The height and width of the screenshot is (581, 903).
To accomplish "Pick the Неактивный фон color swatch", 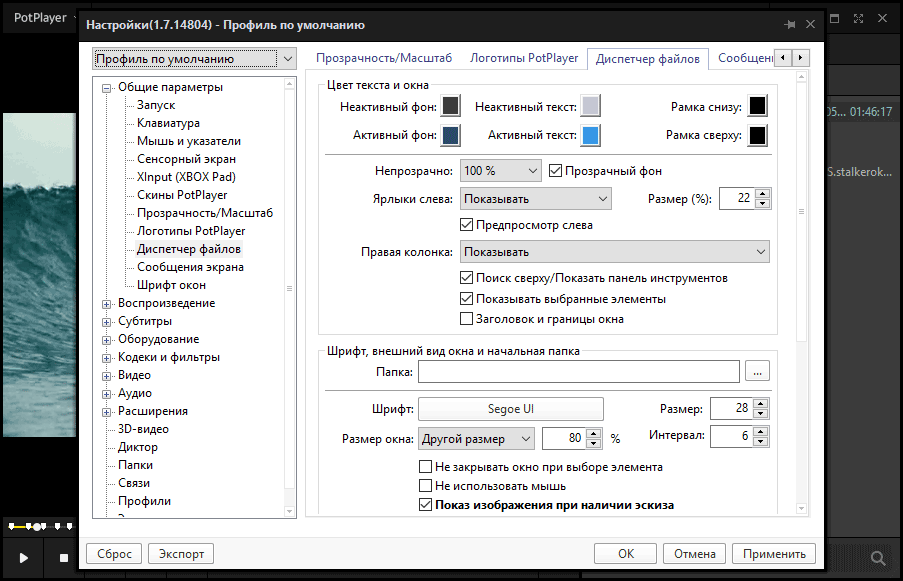I will pyautogui.click(x=450, y=106).
